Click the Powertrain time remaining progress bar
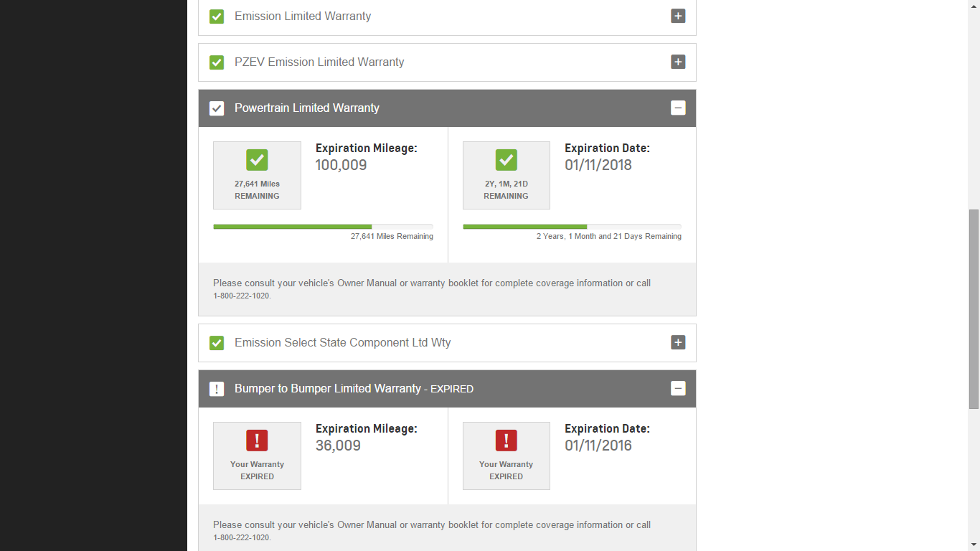Viewport: 980px width, 551px height. coord(572,227)
